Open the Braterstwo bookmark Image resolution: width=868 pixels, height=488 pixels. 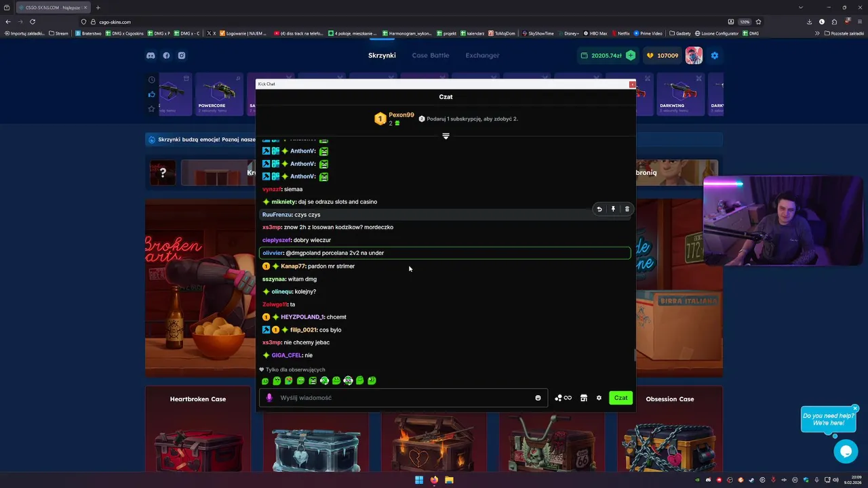88,33
